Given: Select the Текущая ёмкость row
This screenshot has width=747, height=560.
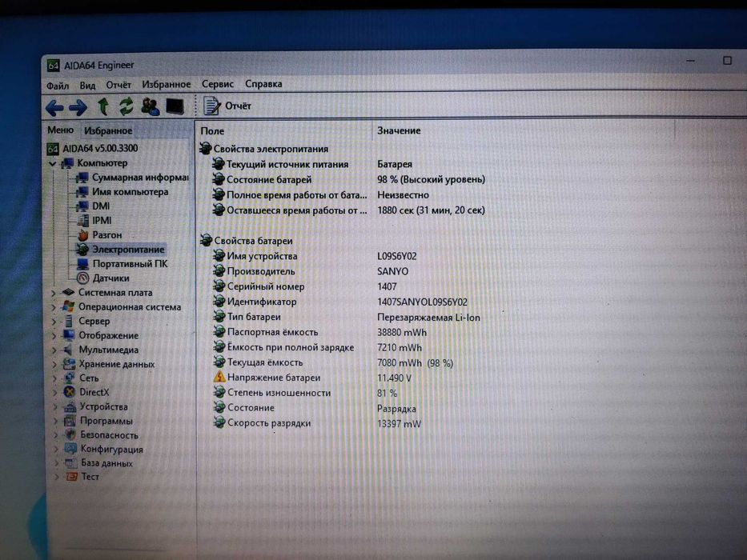Looking at the screenshot, I should click(x=334, y=362).
